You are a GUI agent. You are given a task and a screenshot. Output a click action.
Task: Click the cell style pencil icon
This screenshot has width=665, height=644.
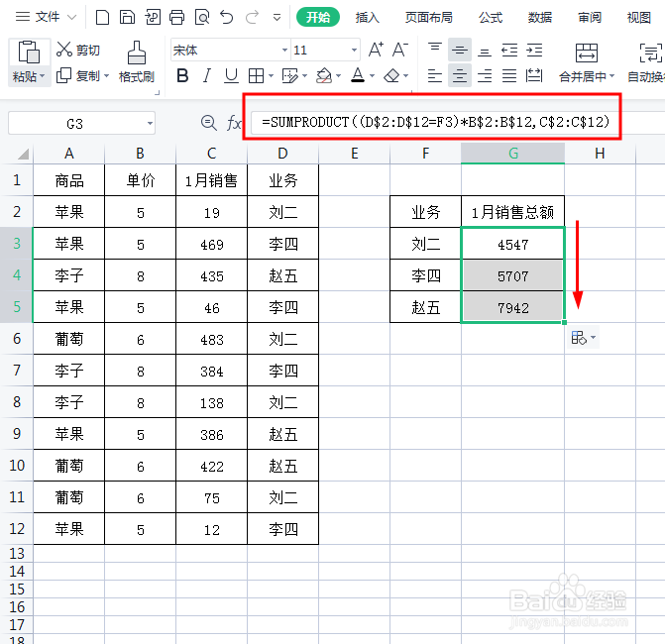click(290, 76)
